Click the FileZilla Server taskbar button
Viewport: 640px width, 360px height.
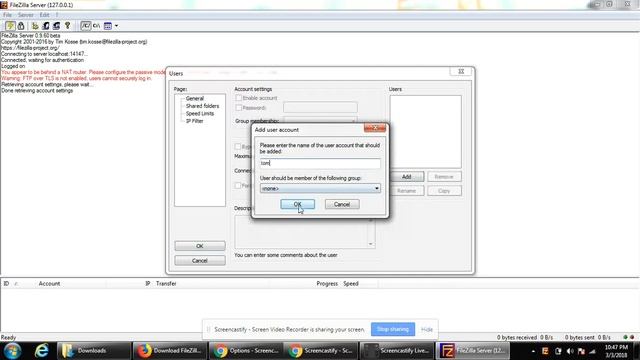(x=473, y=351)
